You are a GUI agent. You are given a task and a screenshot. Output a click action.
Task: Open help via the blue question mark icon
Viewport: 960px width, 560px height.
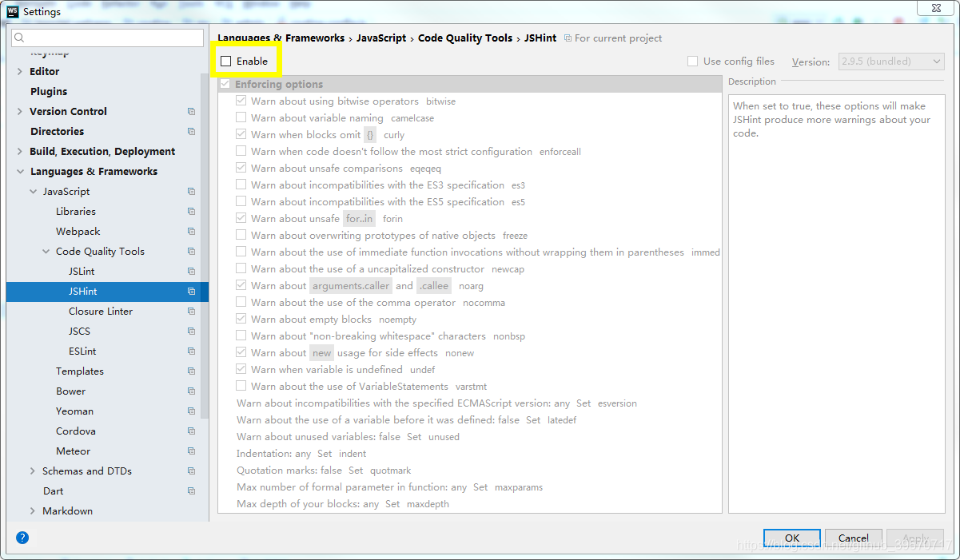click(22, 538)
